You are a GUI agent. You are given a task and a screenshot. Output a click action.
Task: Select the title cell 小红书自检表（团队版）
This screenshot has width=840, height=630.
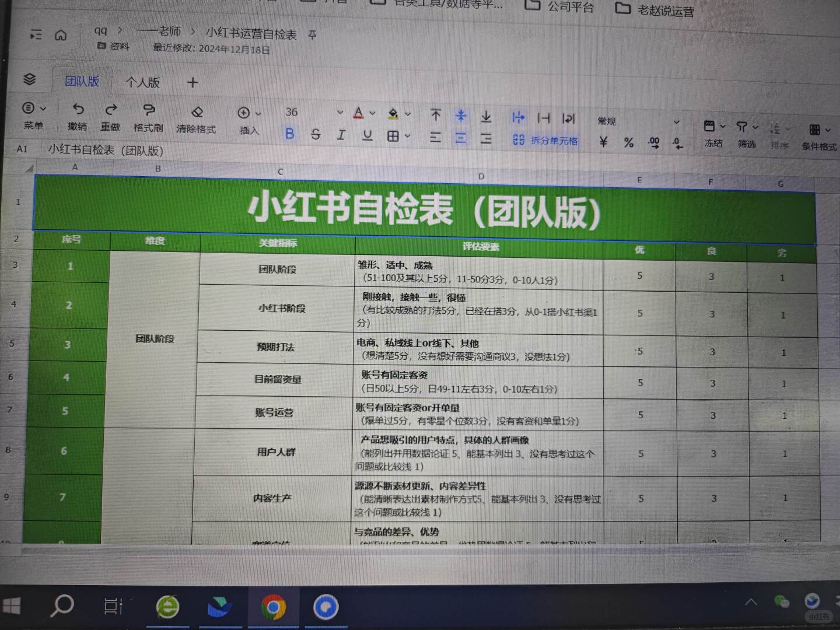(x=425, y=210)
